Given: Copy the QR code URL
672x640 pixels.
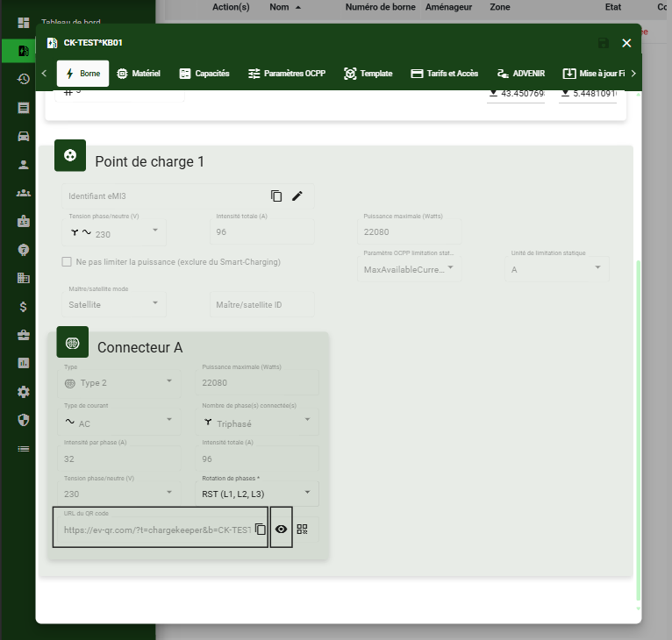Looking at the screenshot, I should (260, 530).
